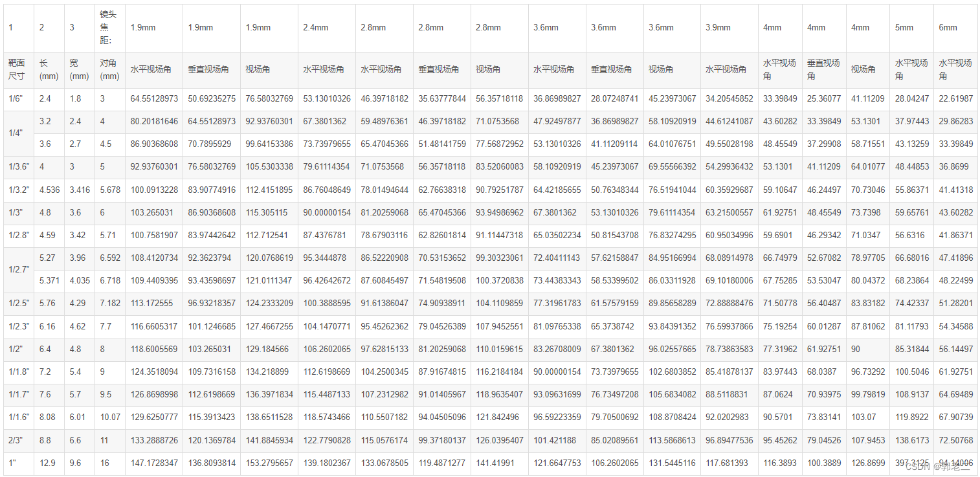The image size is (980, 477).
Task: Click the 镜头焦距 header cell
Action: click(x=109, y=27)
